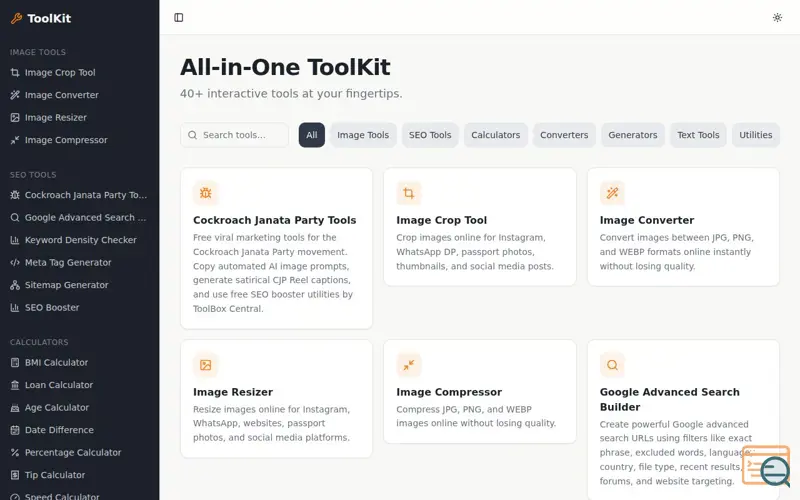The width and height of the screenshot is (800, 500).
Task: Click the Image Crop Tool sidebar icon
Action: (x=15, y=72)
